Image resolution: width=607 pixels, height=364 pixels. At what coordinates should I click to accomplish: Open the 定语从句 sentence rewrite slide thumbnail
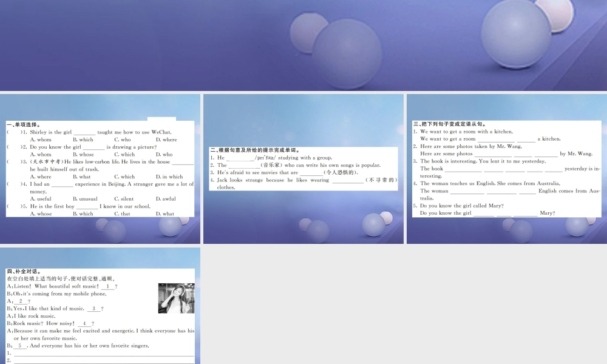coord(507,169)
